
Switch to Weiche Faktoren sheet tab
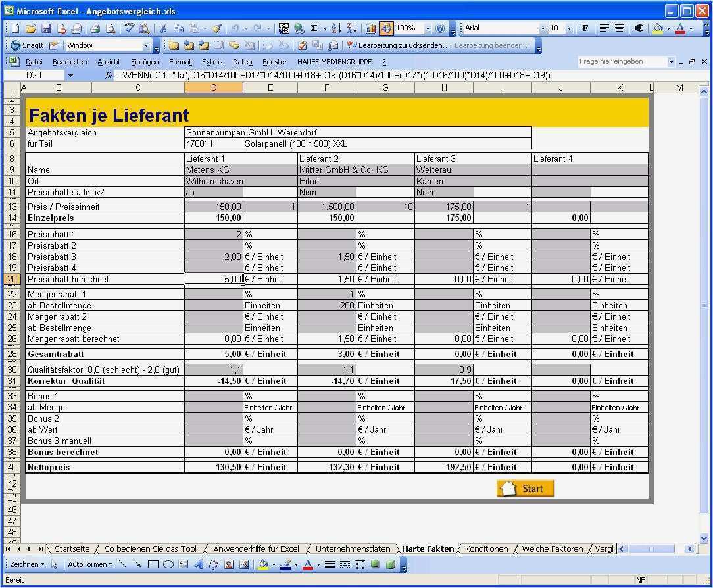[x=552, y=549]
